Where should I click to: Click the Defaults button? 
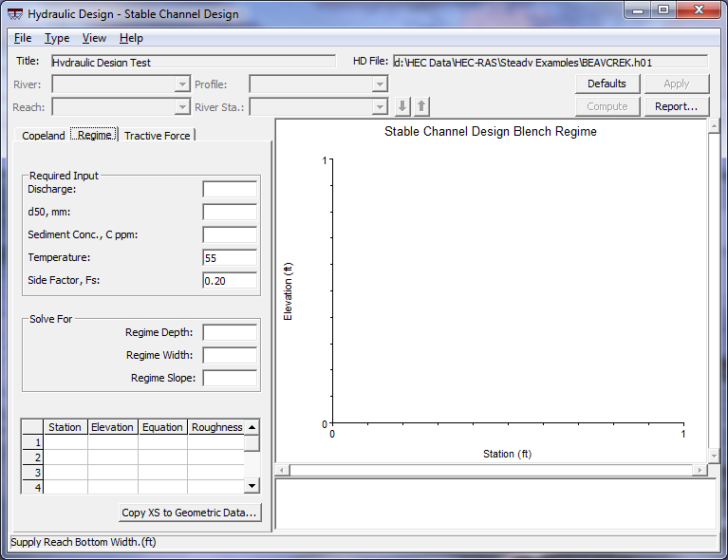(x=607, y=84)
